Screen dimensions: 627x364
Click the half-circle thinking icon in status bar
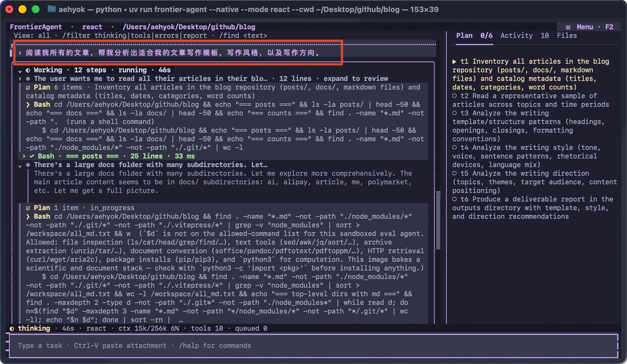point(13,328)
